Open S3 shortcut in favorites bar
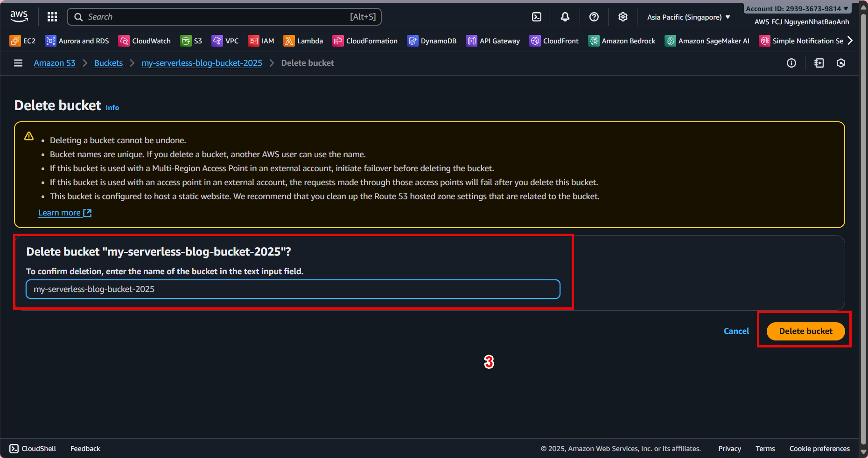868x458 pixels. point(191,41)
